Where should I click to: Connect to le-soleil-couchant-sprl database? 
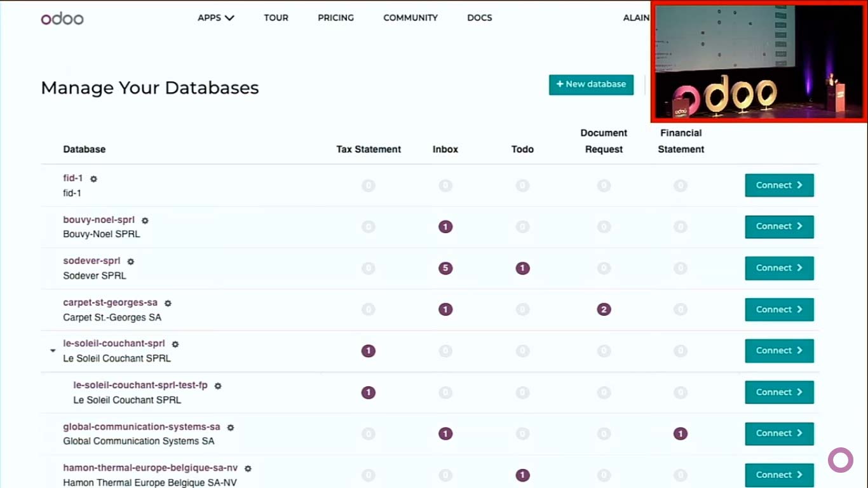point(780,351)
